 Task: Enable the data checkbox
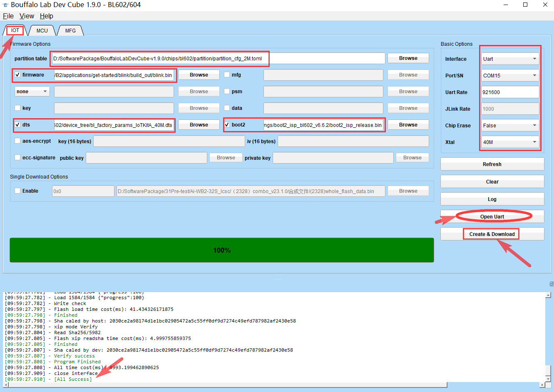(227, 108)
